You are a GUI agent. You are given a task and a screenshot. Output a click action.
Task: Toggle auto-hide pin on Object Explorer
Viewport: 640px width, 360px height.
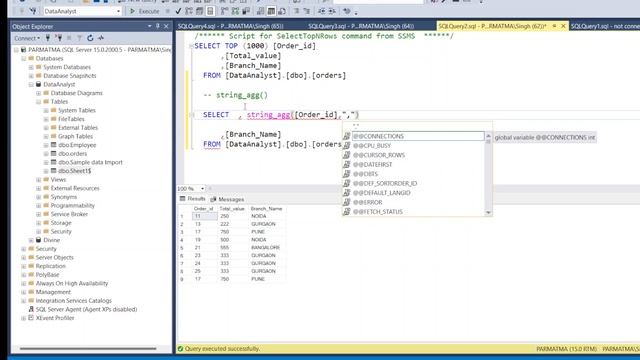[158, 26]
